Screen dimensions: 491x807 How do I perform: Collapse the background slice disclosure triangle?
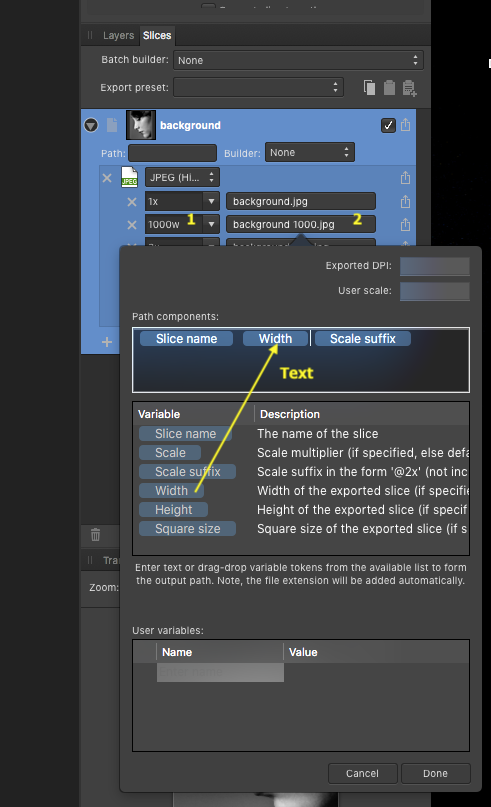pyautogui.click(x=91, y=125)
